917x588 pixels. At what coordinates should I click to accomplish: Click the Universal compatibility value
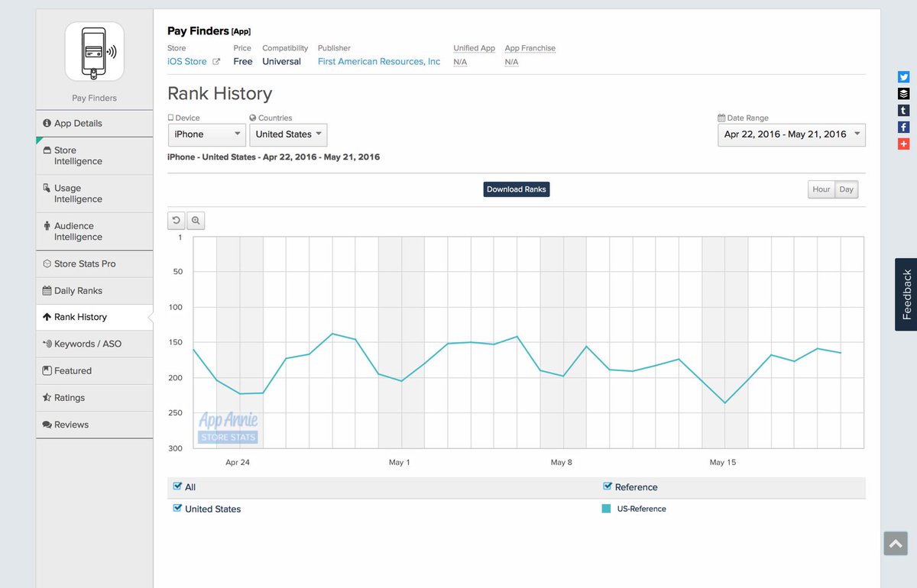click(x=282, y=61)
